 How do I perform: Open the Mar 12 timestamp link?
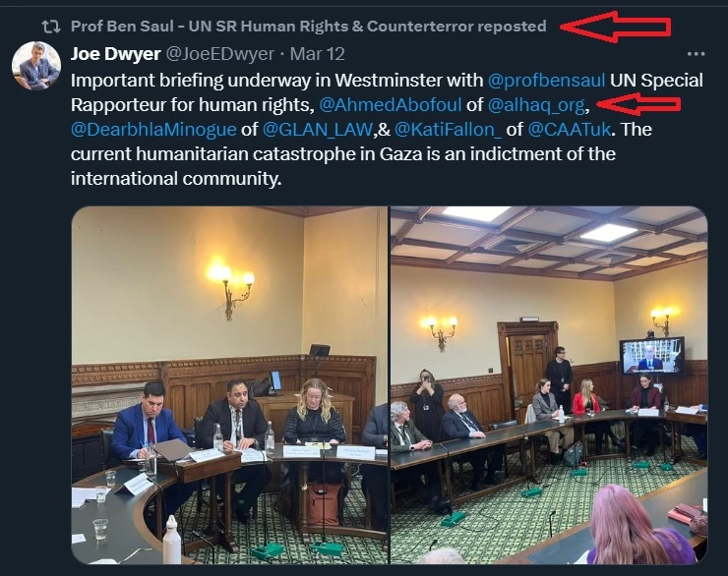point(317,54)
